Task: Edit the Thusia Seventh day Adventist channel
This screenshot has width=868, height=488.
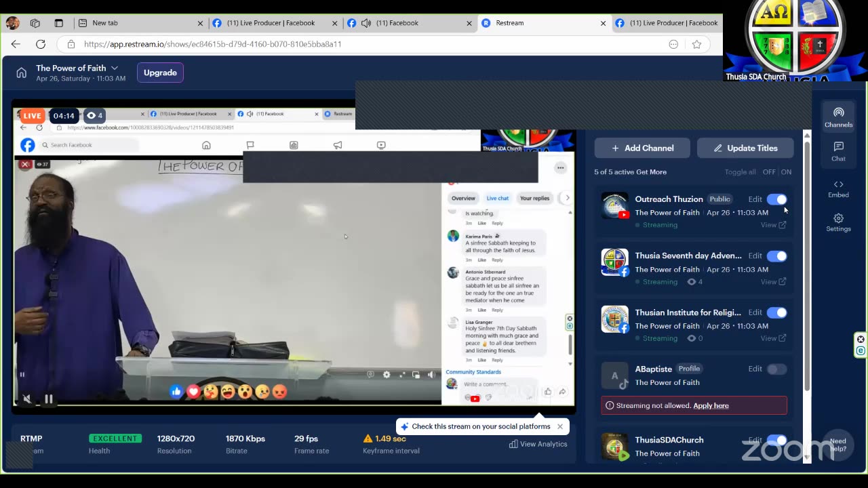Action: 755,256
